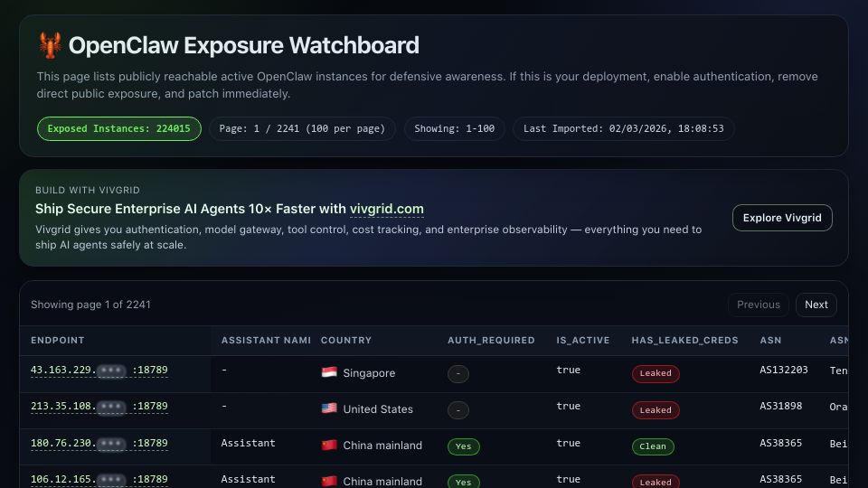This screenshot has width=868, height=488.
Task: Click the Explore Vivgrid button
Action: pyautogui.click(x=782, y=218)
